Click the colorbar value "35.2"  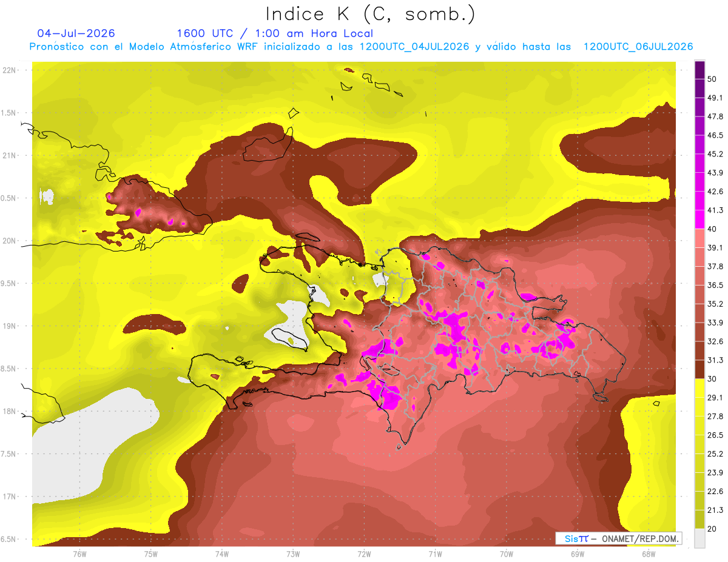715,304
